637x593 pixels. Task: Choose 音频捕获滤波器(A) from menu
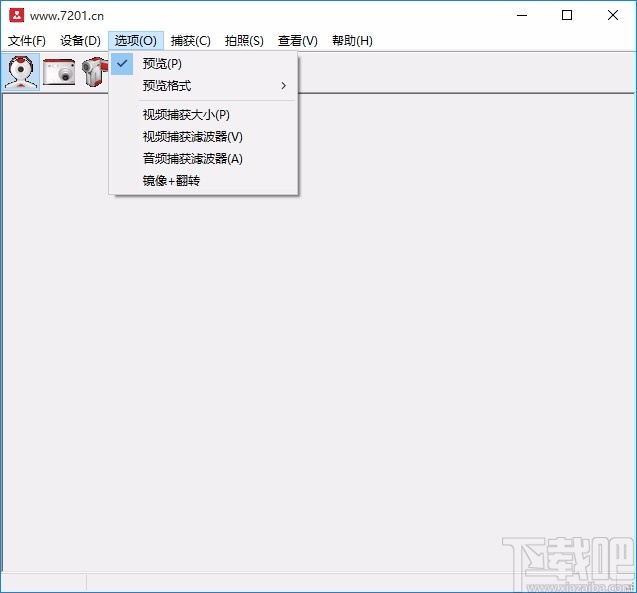[204, 159]
